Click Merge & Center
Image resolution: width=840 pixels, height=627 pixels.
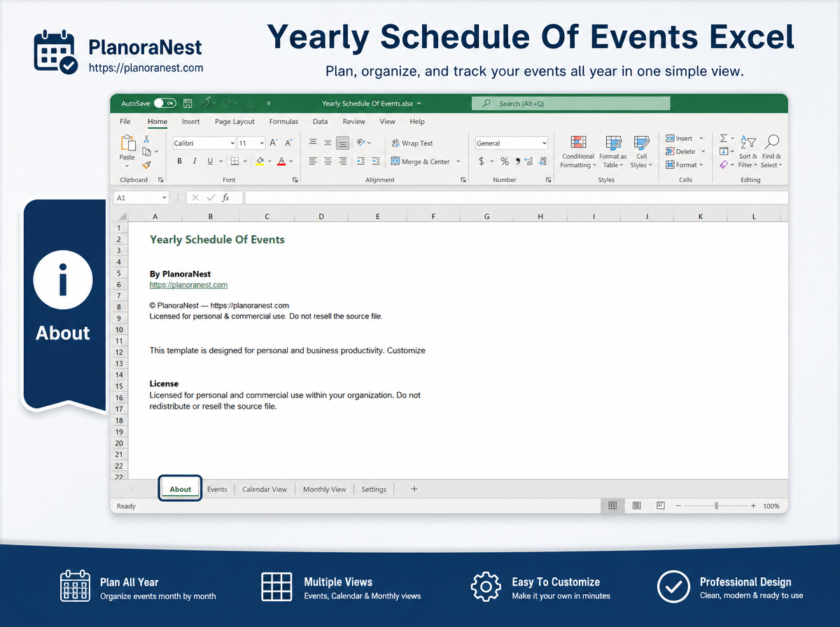pyautogui.click(x=420, y=161)
